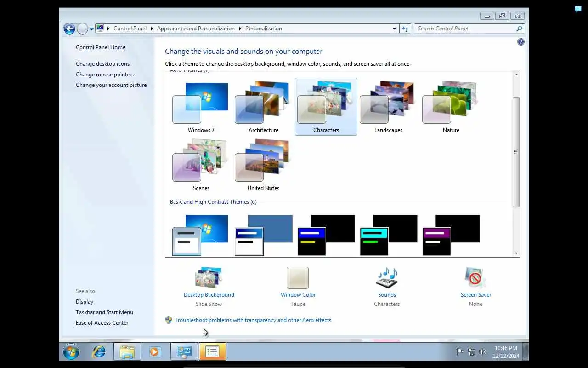The width and height of the screenshot is (588, 368).
Task: Choose the blue and yellow high contrast theme
Action: coord(326,235)
